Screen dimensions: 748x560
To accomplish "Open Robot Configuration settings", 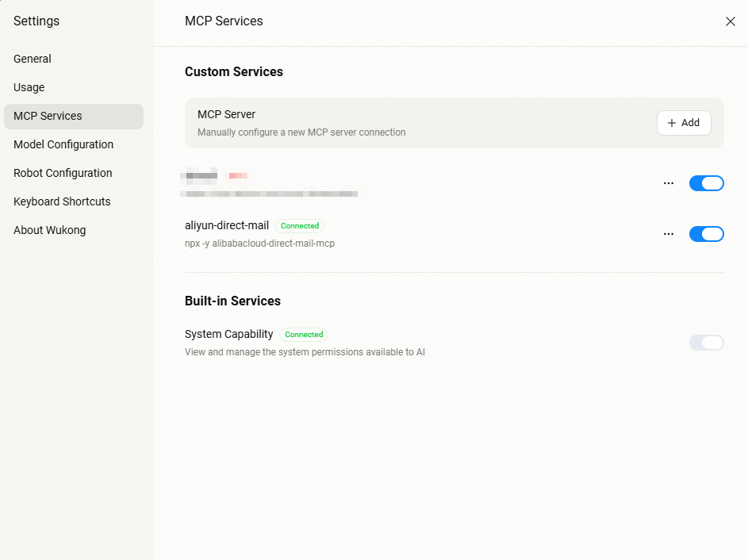I will 63,173.
